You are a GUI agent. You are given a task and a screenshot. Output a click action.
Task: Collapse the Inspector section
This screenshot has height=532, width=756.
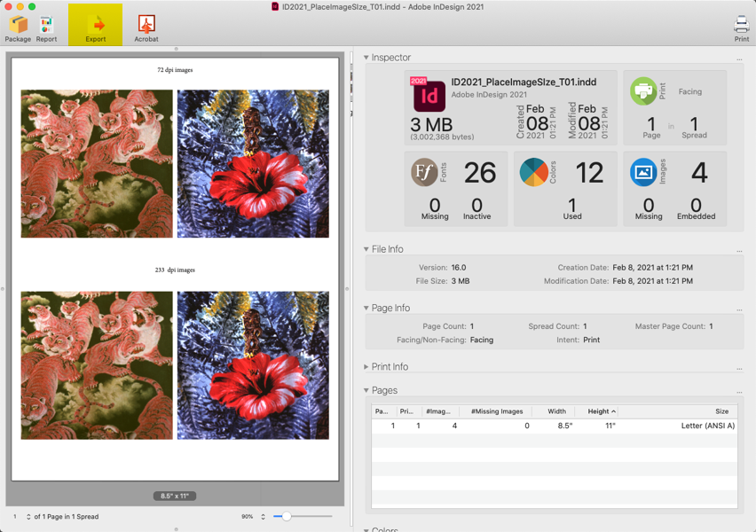pyautogui.click(x=366, y=58)
